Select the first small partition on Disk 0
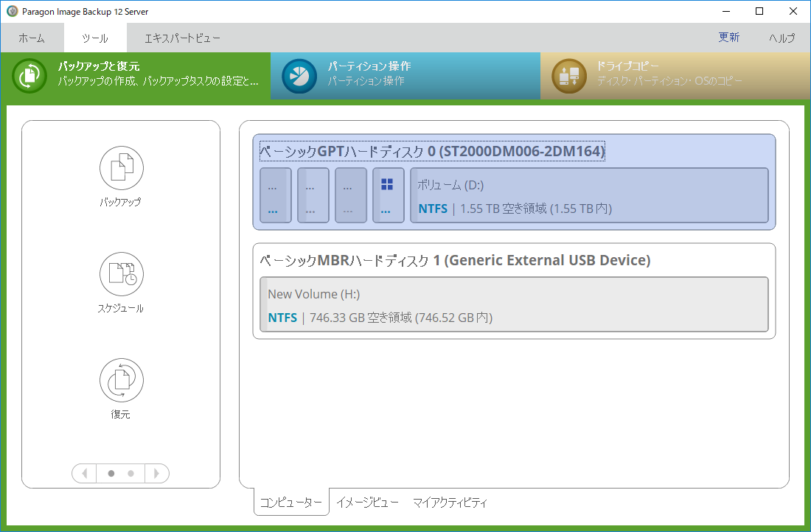 click(x=275, y=195)
